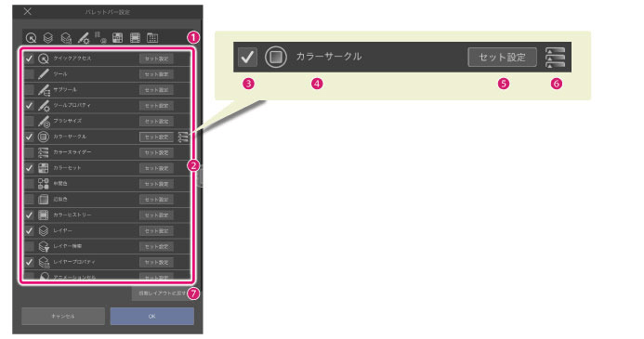Screen dimensions: 644x339
Task: Click color circle icon in enlarged callout
Action: coord(276,57)
